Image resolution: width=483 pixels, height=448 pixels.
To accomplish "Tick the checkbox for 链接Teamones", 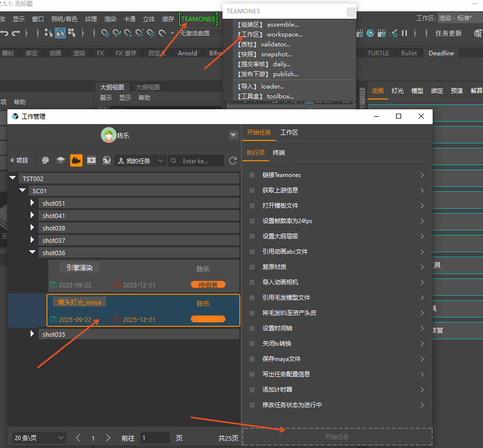I will (252, 175).
